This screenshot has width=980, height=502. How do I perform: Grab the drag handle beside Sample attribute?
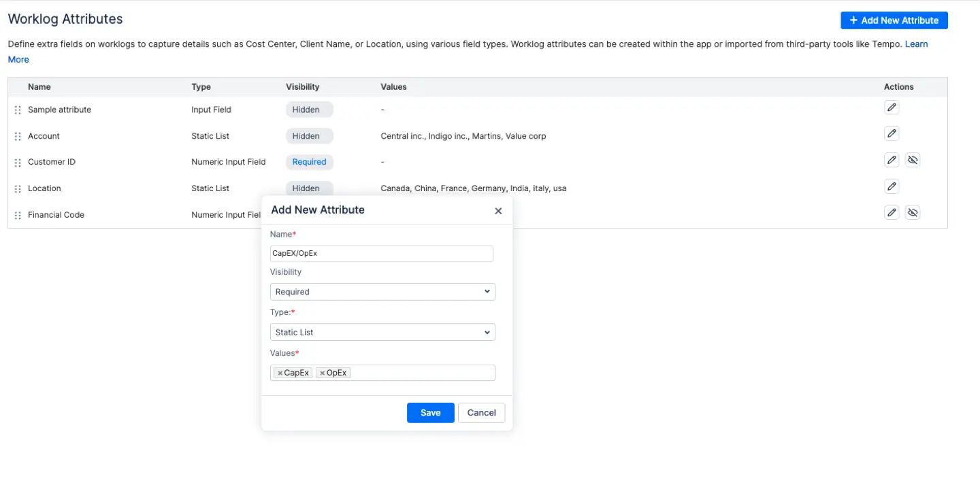(x=18, y=110)
